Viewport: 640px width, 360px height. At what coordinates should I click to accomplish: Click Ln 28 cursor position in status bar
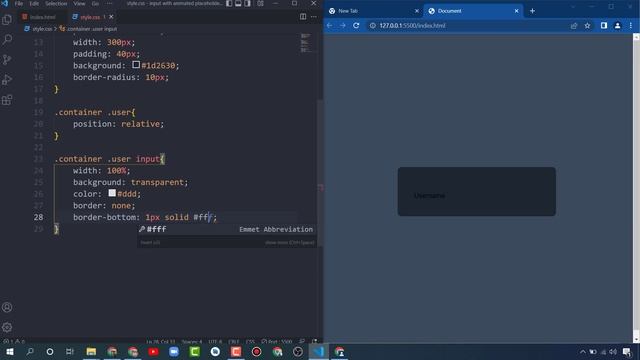161,341
